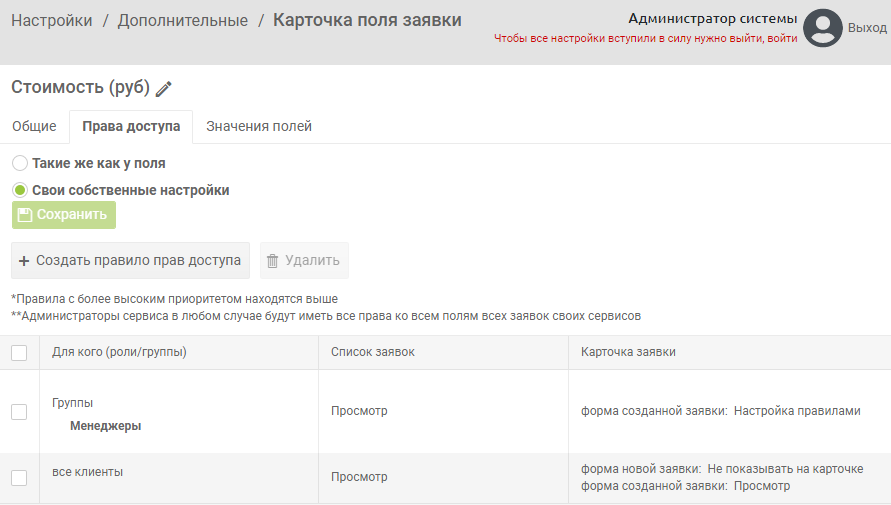Select the Свои собственные настройки radio option
This screenshot has height=505, width=891.
[x=20, y=190]
